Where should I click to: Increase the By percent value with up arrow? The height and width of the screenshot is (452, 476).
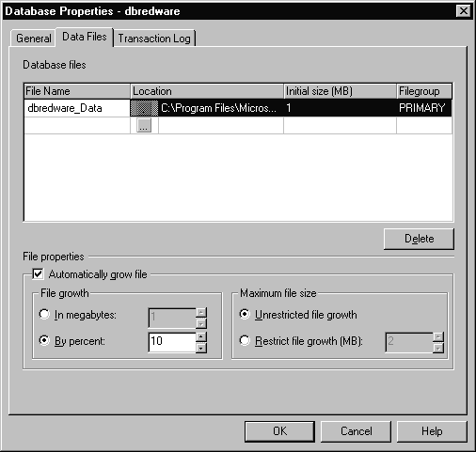[x=201, y=336]
